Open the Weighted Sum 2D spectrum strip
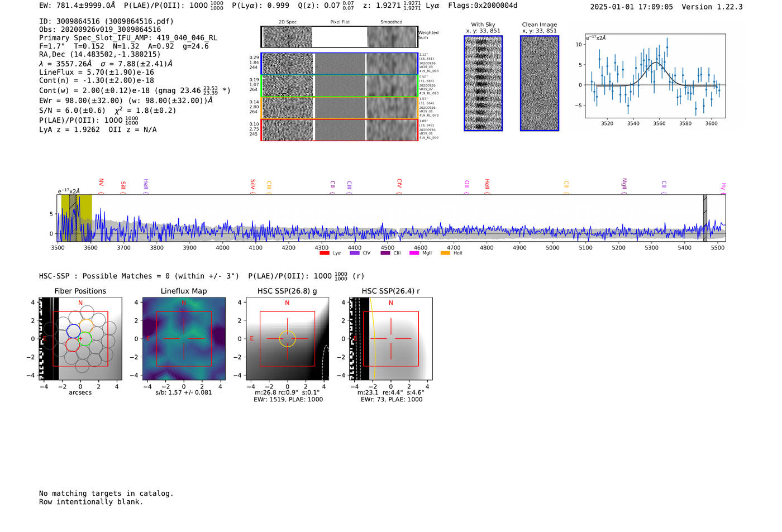 click(339, 37)
